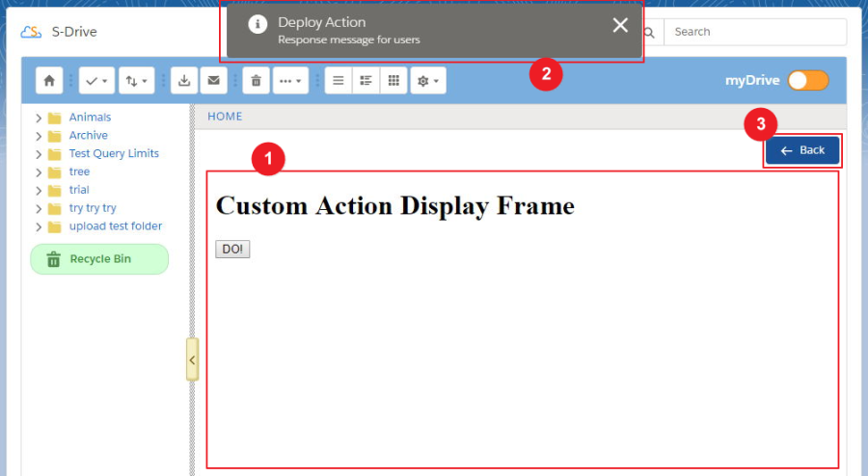
Task: Open the more actions ellipsis dropdown
Action: pyautogui.click(x=290, y=81)
